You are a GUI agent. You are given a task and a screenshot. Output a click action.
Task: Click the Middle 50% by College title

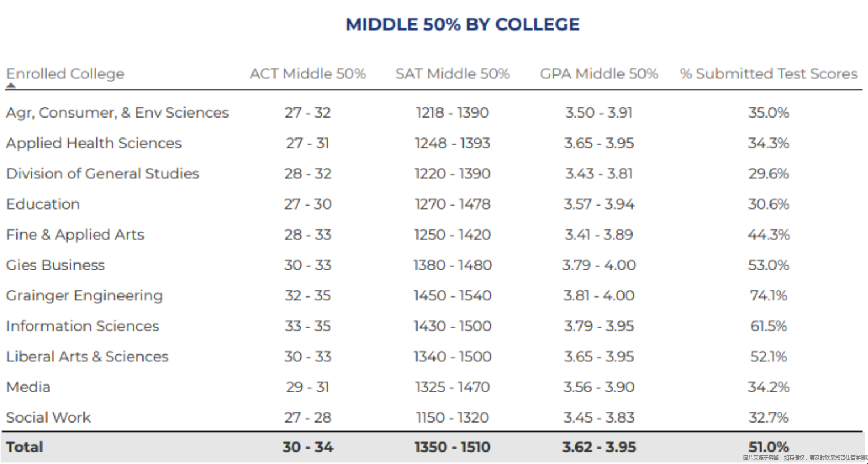click(x=462, y=24)
